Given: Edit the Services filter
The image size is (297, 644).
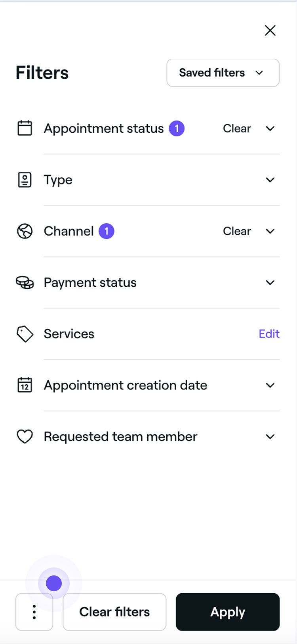Looking at the screenshot, I should click(269, 334).
